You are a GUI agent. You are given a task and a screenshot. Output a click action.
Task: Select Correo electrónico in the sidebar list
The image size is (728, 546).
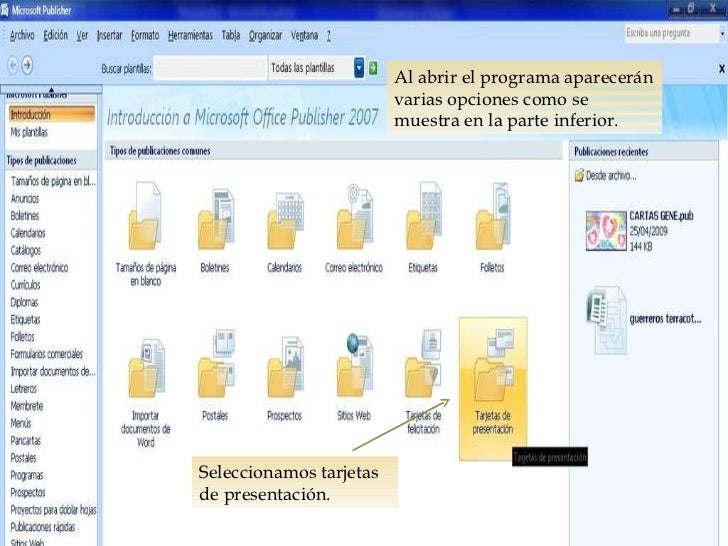coord(39,268)
